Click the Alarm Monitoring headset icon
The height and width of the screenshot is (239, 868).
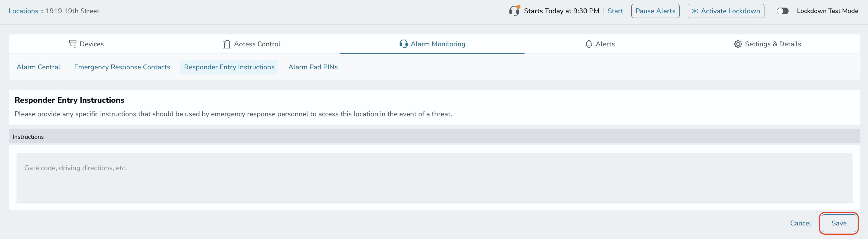(403, 44)
